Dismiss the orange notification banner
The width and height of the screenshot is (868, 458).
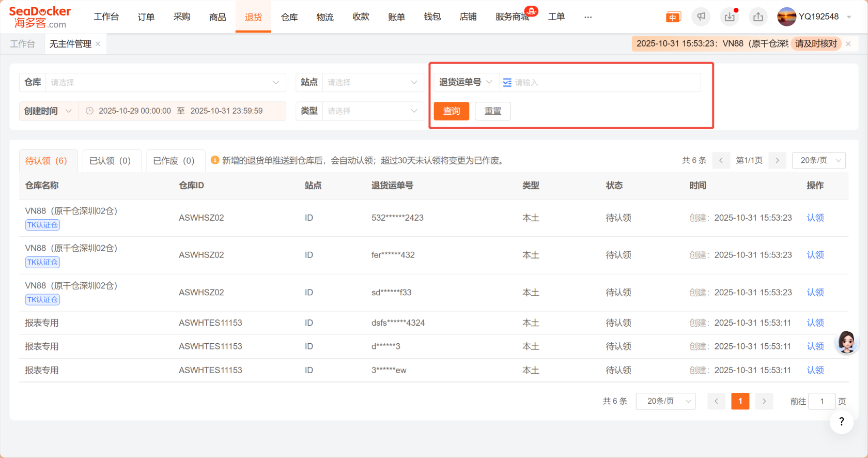click(x=848, y=44)
